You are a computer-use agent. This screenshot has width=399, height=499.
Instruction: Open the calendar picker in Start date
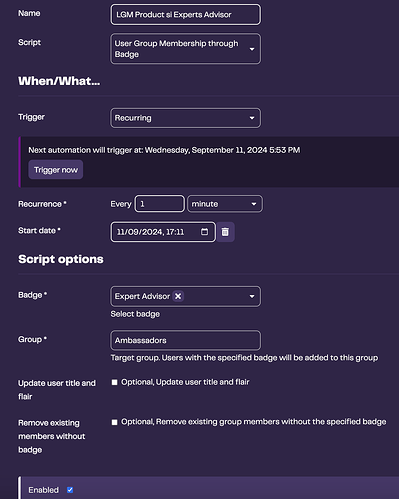click(204, 232)
